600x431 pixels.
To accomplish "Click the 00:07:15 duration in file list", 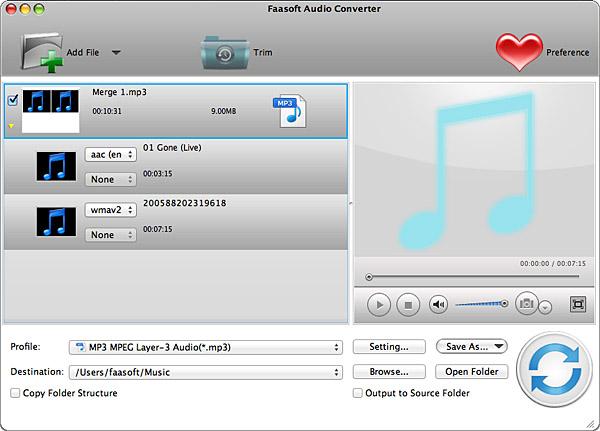I will (x=158, y=229).
